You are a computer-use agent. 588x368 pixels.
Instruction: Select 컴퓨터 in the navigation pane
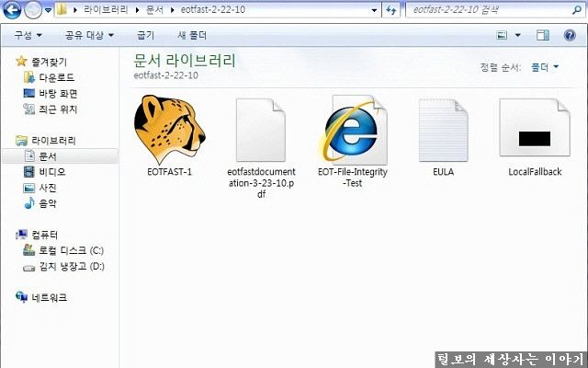(x=44, y=235)
